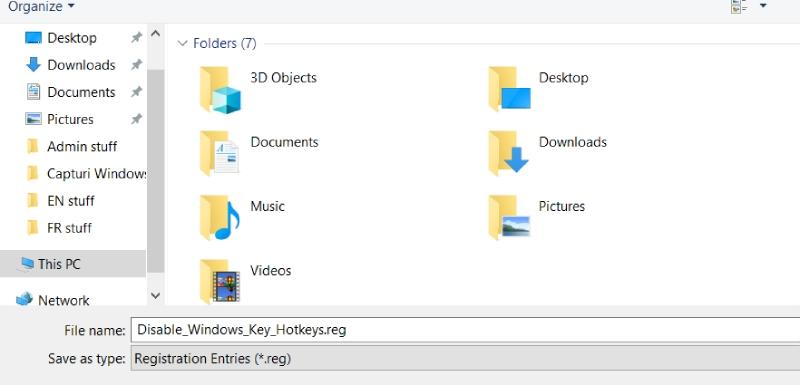Click the blue Downloads arrow icon in sidebar
This screenshot has width=800, height=385.
point(33,65)
